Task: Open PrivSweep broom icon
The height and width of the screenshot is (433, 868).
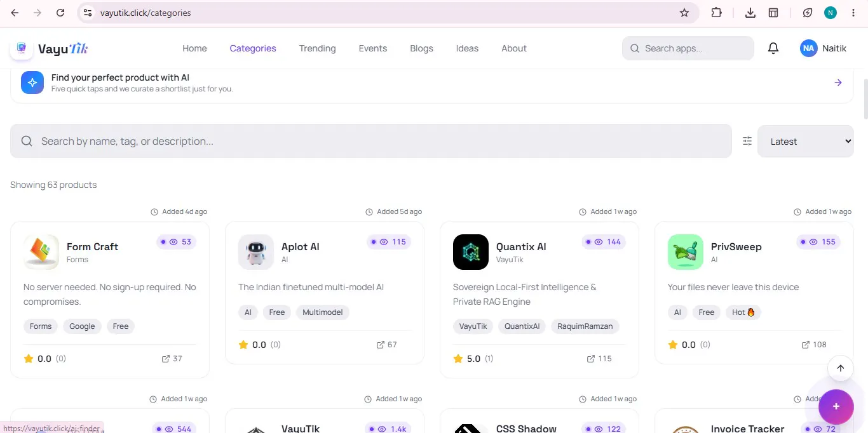Action: coord(686,252)
